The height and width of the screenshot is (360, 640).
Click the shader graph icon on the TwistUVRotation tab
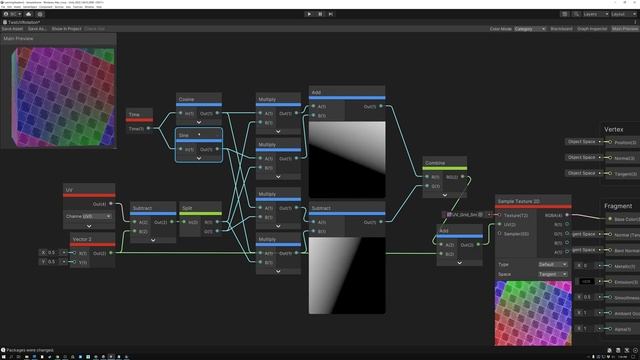(5, 22)
